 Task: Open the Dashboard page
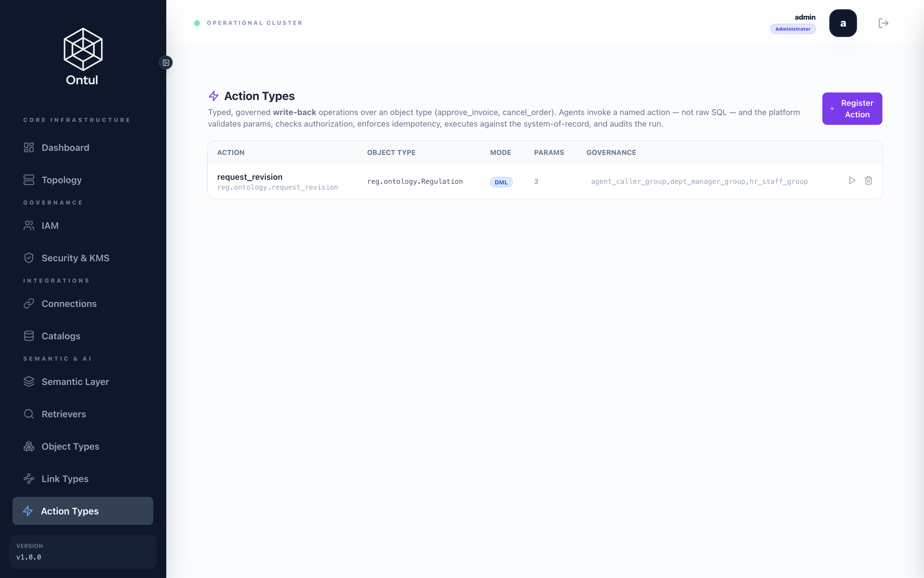(x=83, y=148)
